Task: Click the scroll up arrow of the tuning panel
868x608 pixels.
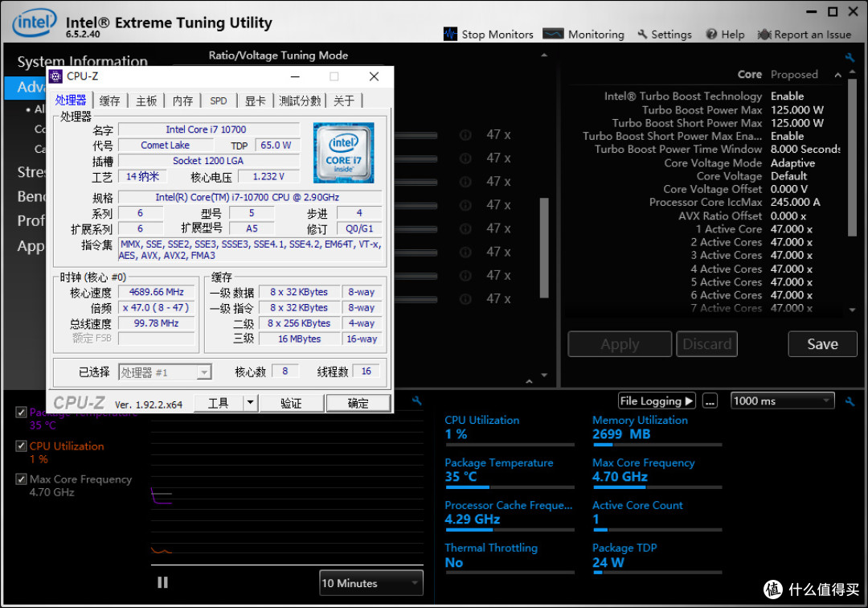Action: coord(544,55)
